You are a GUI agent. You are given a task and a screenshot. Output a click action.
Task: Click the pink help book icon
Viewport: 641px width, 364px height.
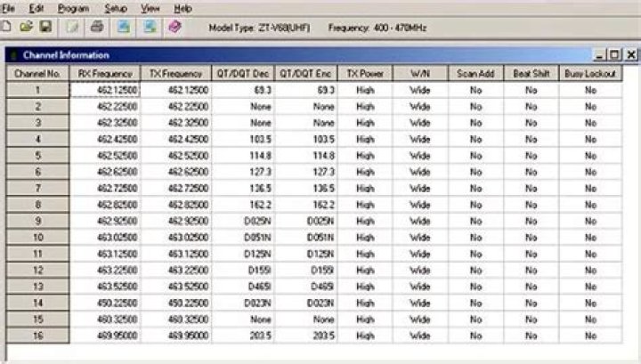pyautogui.click(x=175, y=27)
